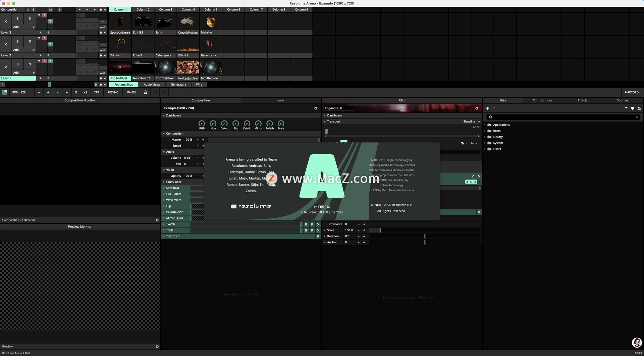644x356 pixels.
Task: Click the RGB dashboard knob
Action: [x=202, y=123]
